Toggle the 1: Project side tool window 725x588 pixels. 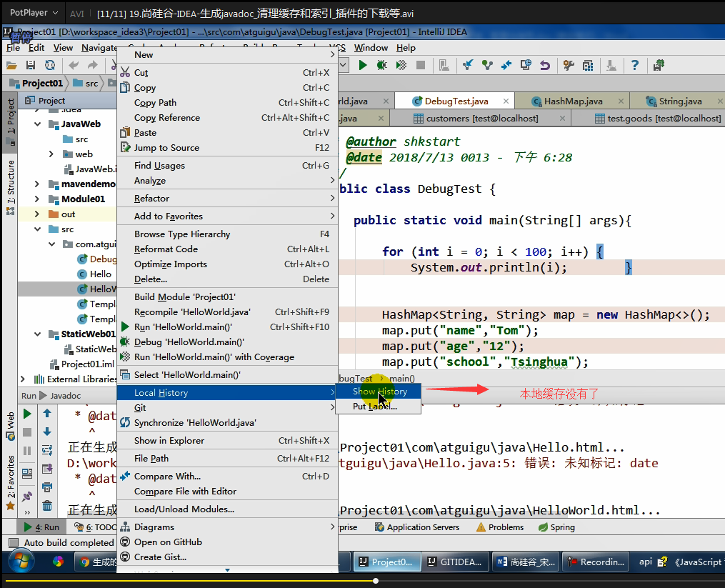[x=11, y=121]
